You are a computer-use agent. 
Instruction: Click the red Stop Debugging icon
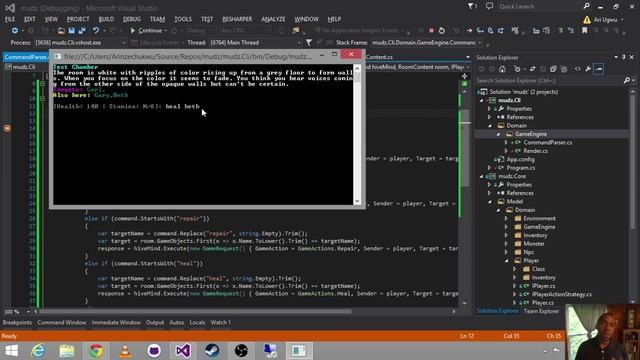431,31
